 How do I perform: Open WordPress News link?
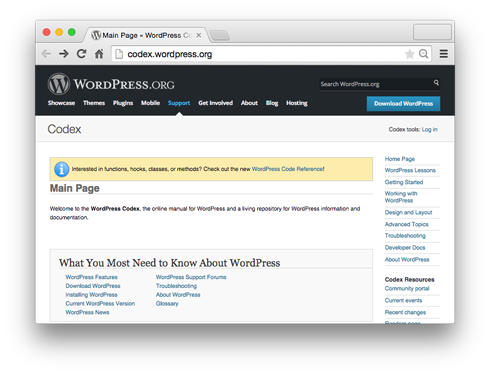87,312
